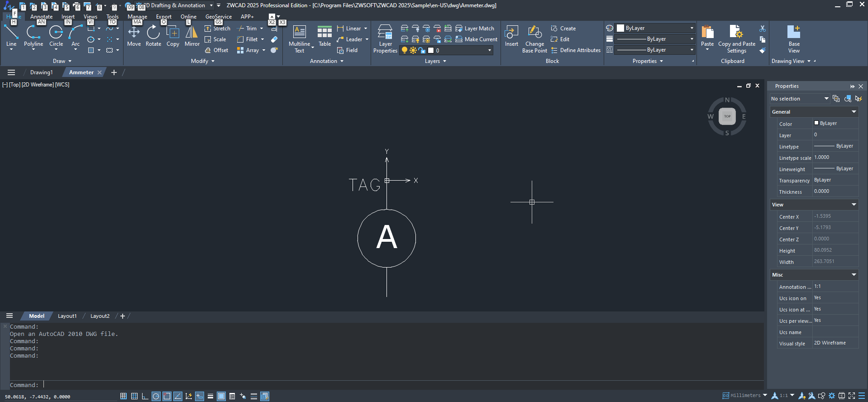Viewport: 868px width, 402px height.
Task: Open No selection dropdown in Properties
Action: coord(800,99)
